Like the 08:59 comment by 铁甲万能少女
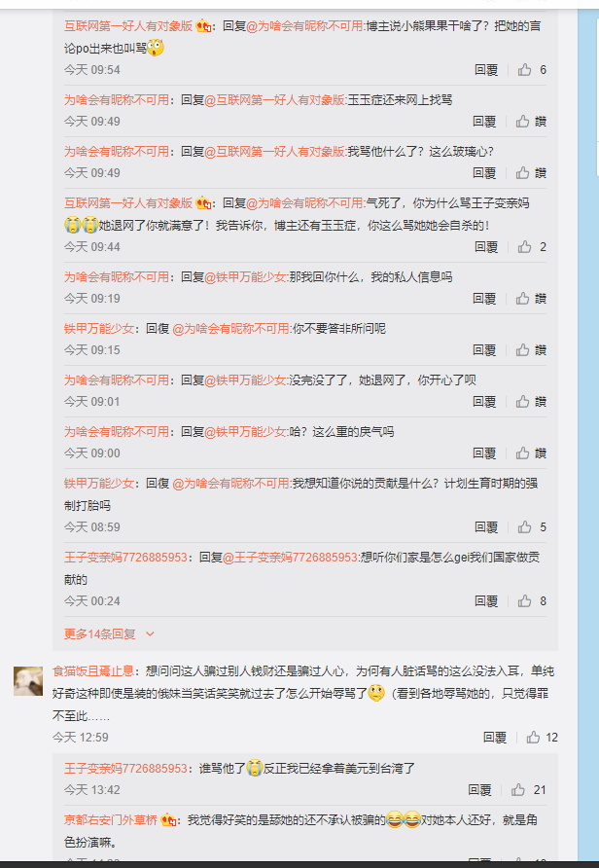Screen dimensions: 599x868 [x=532, y=527]
